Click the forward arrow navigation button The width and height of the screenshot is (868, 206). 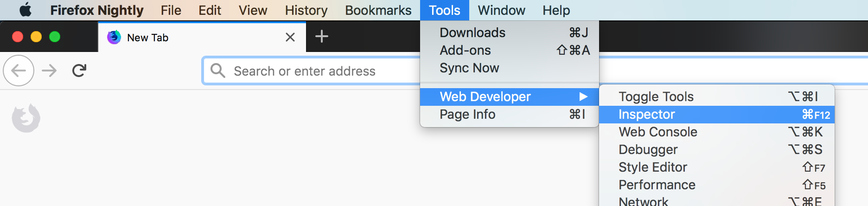49,71
